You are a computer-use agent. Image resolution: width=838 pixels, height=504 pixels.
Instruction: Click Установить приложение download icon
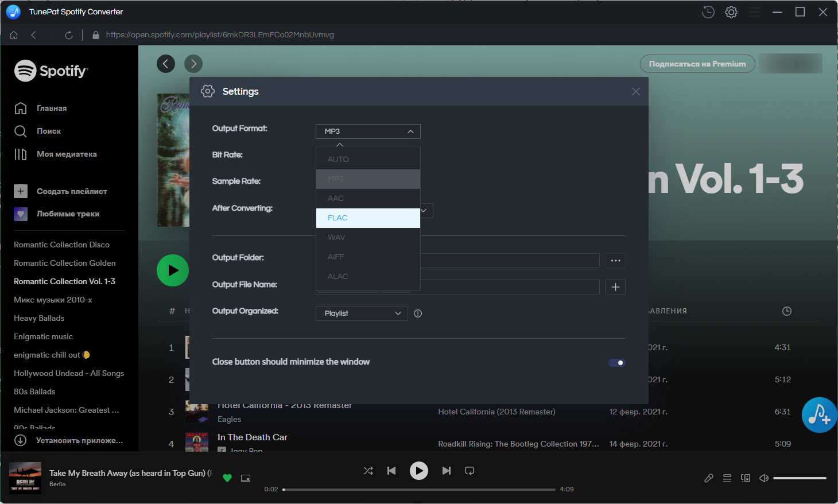pos(21,440)
